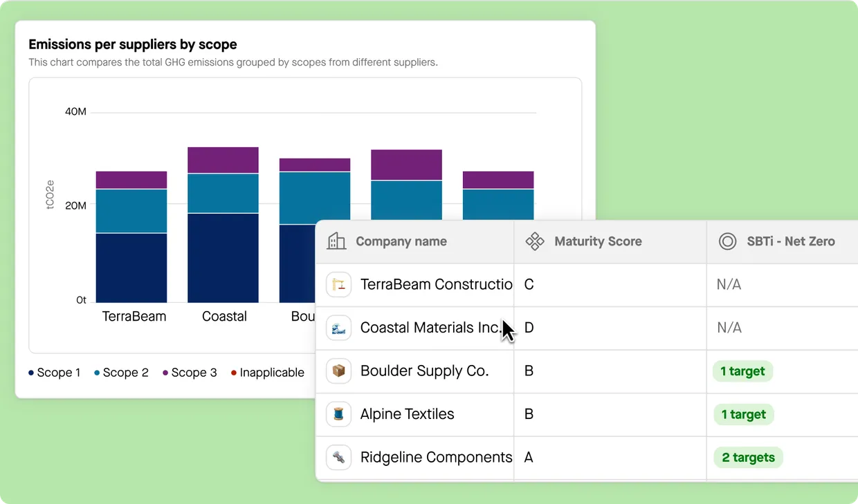The height and width of the screenshot is (504, 858).
Task: Click the TerraBeam Construction crane logo icon
Action: [338, 284]
